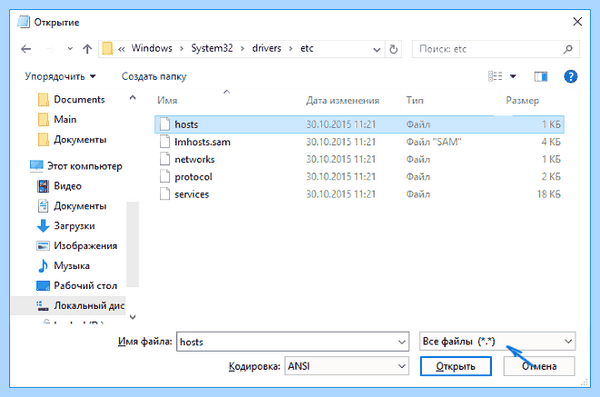This screenshot has width=600, height=397.
Task: Click the protocol file icon
Action: pos(165,176)
